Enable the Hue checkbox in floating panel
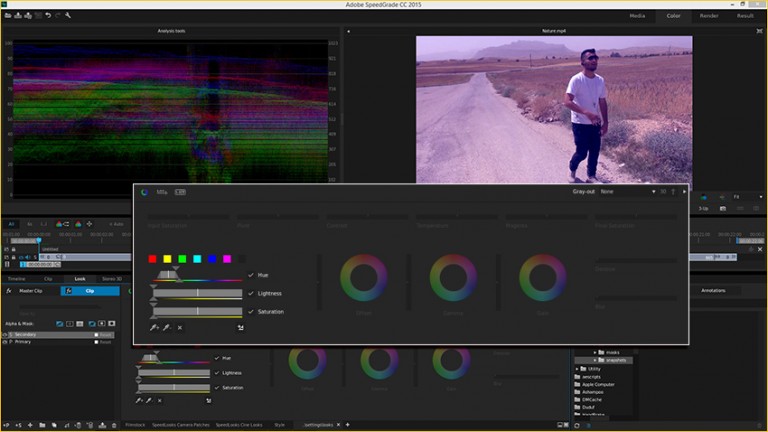This screenshot has width=768, height=432. tap(251, 275)
